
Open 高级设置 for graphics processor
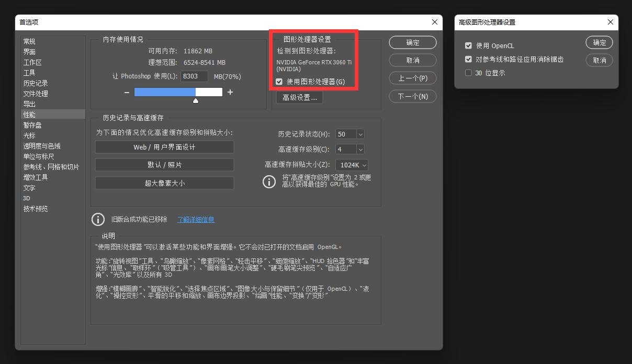tap(299, 97)
